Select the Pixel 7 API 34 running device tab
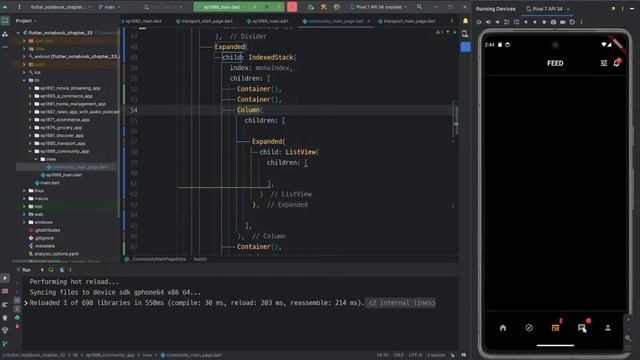This screenshot has height=360, width=640. click(547, 9)
